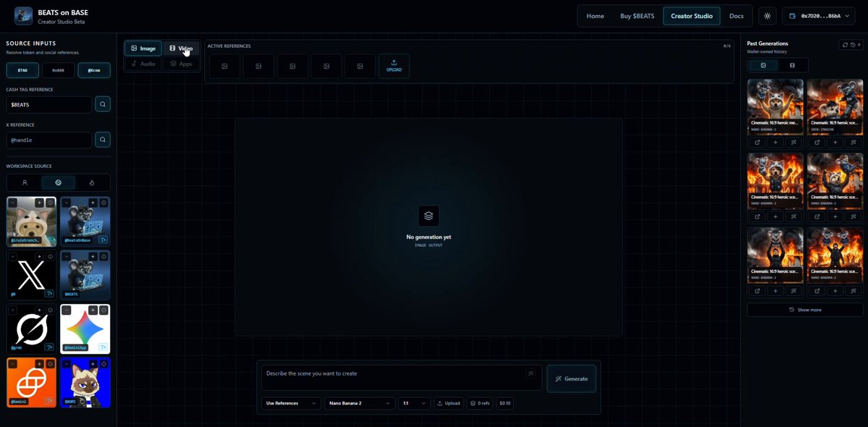Viewport: 868px width, 427px height.
Task: Select the white cat hat thumbnail
Action: point(31,221)
